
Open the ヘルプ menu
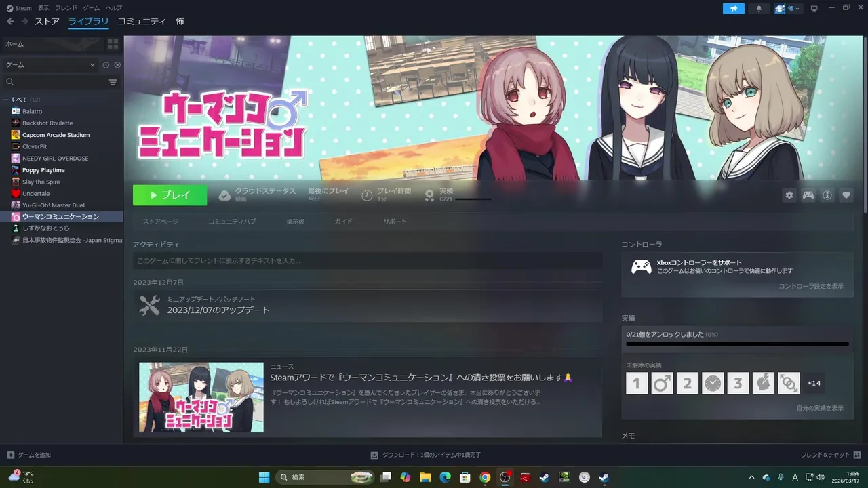[x=114, y=8]
